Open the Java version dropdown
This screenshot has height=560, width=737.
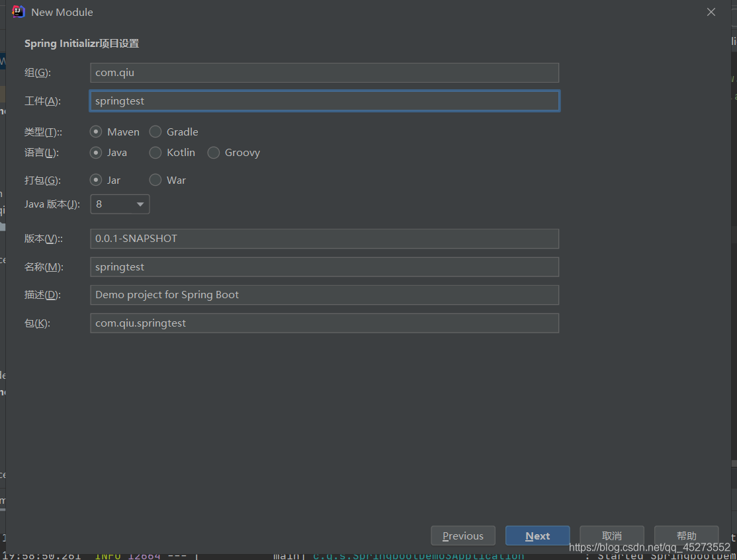click(120, 204)
